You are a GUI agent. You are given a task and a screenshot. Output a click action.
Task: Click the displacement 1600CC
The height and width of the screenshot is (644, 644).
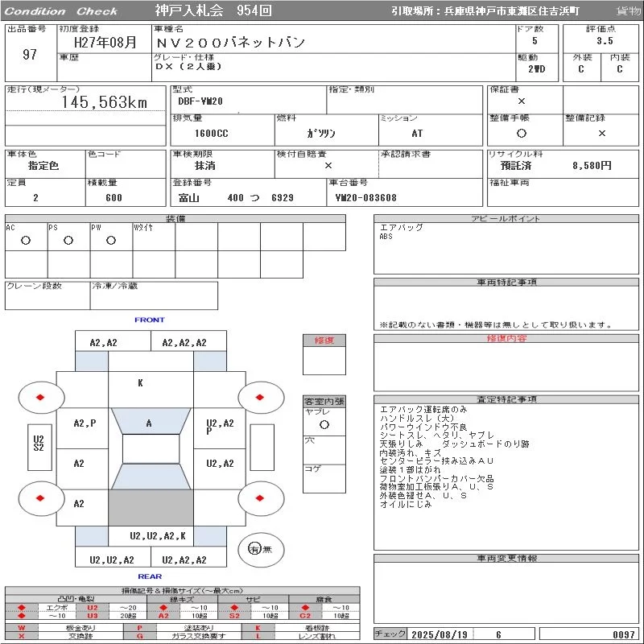click(x=211, y=133)
